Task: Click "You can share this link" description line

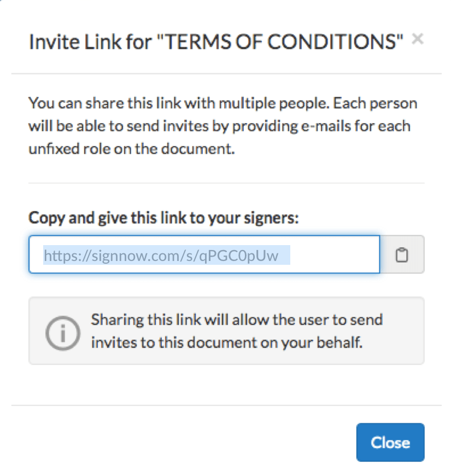Action: [x=222, y=103]
